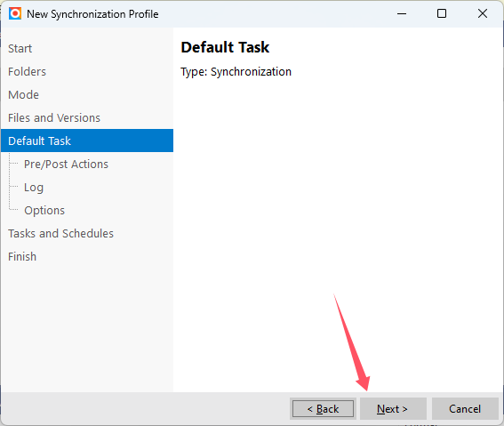Select the Default Task sidebar item
The width and height of the screenshot is (504, 426).
(x=87, y=141)
